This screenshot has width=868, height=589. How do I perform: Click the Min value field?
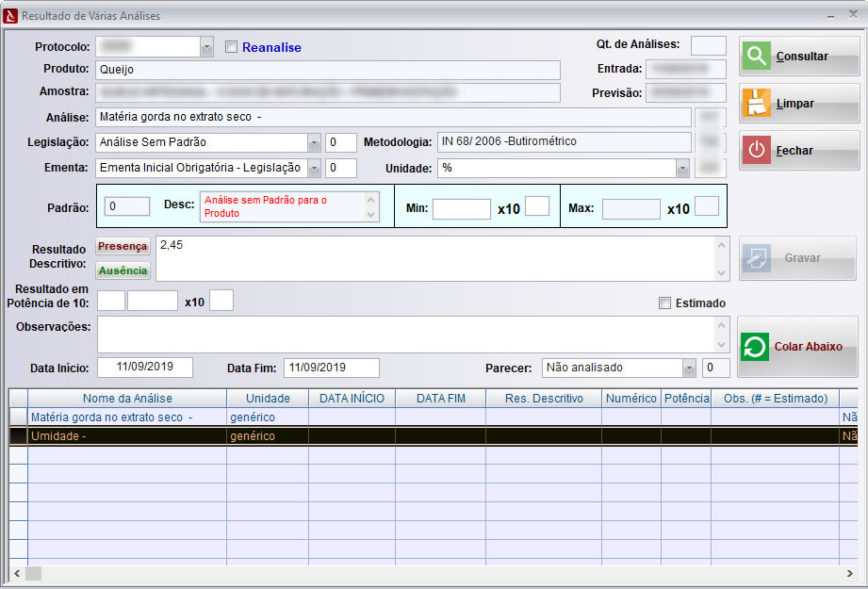pos(462,209)
